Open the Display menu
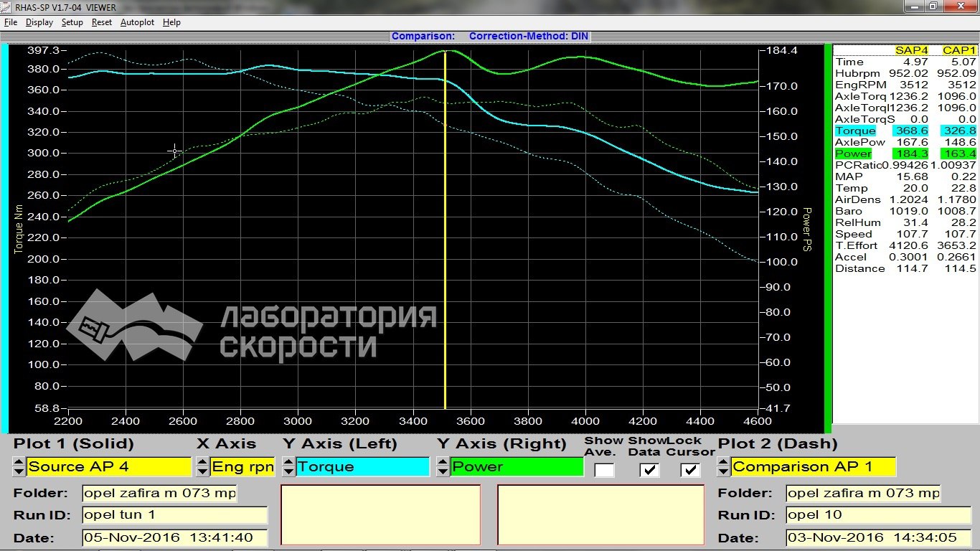This screenshot has width=980, height=551. tap(39, 22)
